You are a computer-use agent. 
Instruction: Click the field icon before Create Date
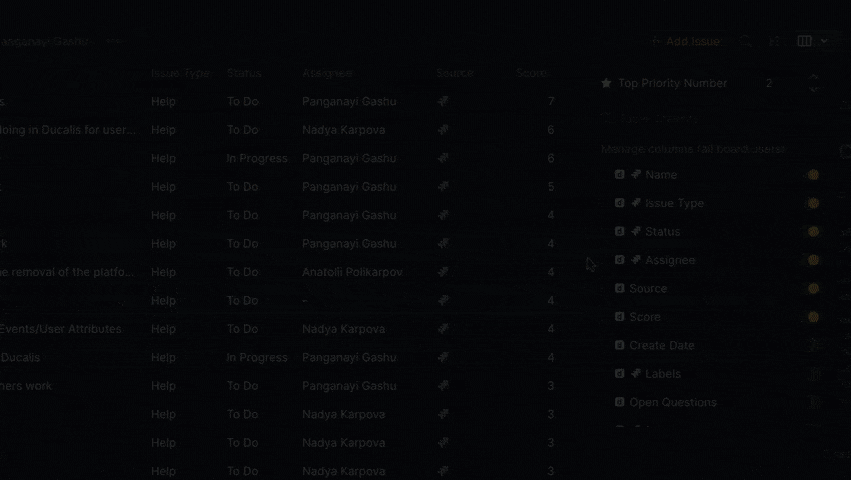point(620,346)
